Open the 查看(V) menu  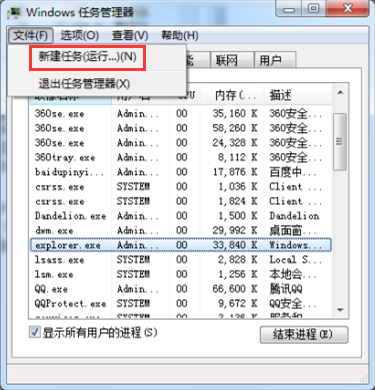click(130, 35)
